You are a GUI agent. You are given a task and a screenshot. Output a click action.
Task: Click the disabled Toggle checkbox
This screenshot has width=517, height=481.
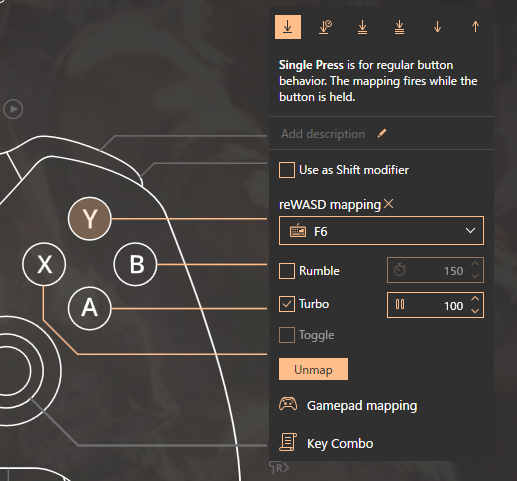pos(287,335)
